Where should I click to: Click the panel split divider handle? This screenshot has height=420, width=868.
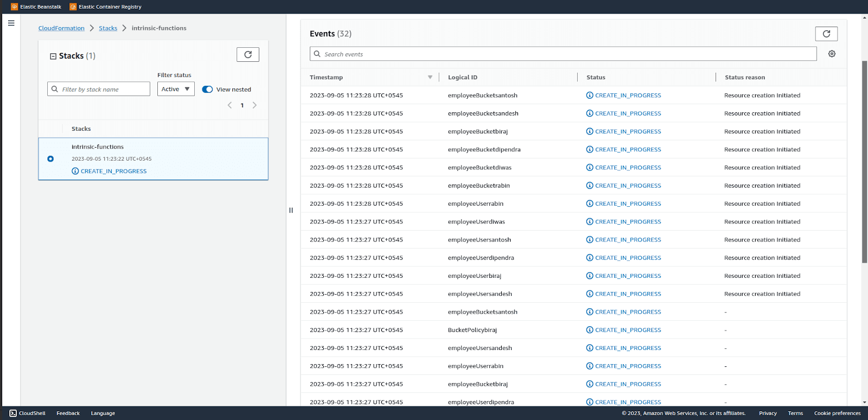click(x=291, y=210)
